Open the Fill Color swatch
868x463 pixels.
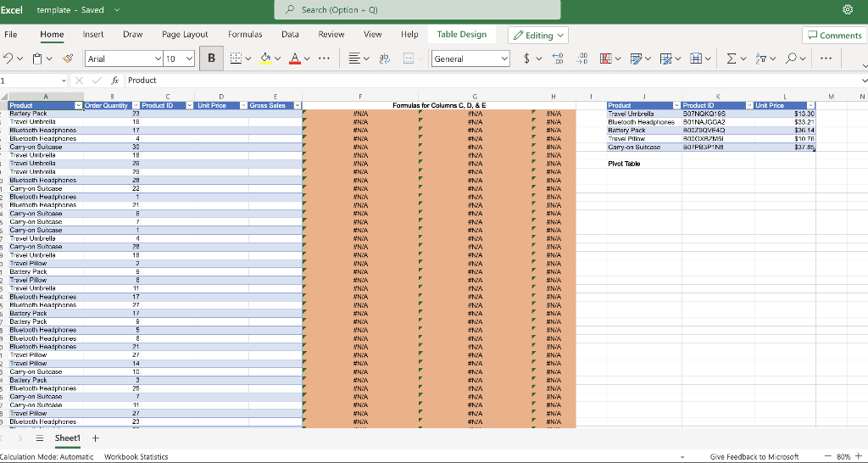pyautogui.click(x=264, y=59)
